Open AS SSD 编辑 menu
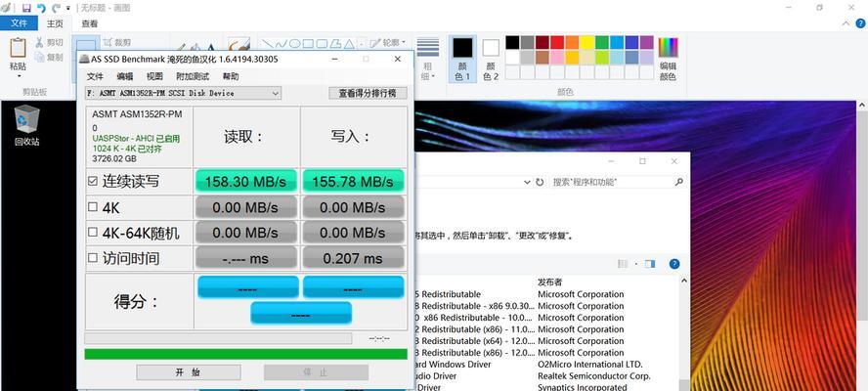 tap(125, 76)
